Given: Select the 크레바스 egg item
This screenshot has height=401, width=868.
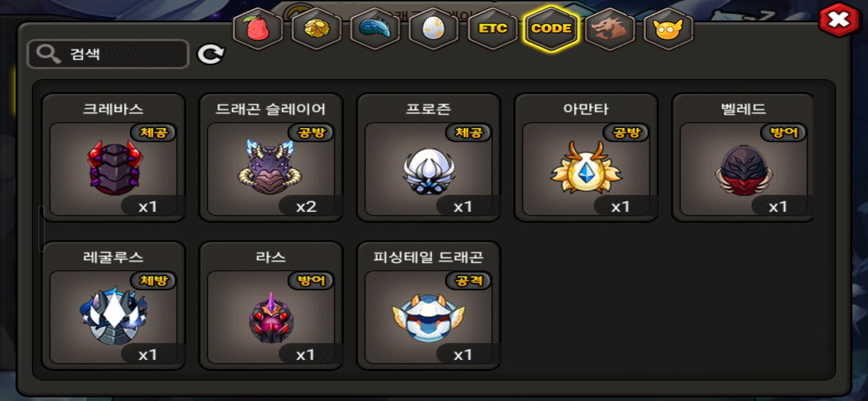Looking at the screenshot, I should pyautogui.click(x=114, y=157).
